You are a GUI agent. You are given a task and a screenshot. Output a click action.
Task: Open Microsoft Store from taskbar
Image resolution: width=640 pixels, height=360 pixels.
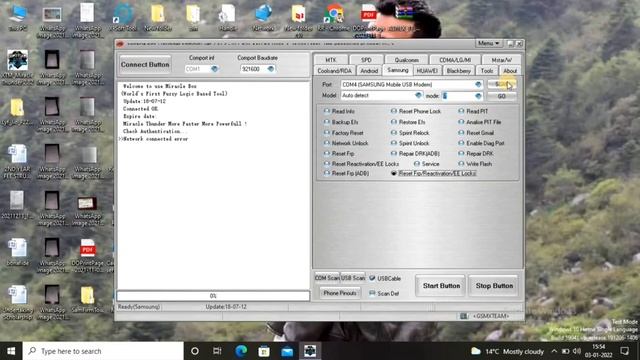click(x=264, y=351)
